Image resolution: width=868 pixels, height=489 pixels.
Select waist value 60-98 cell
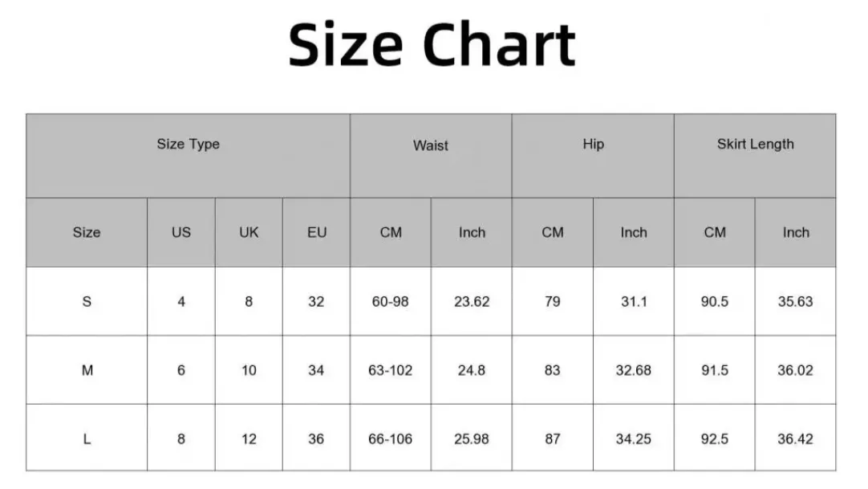tap(390, 301)
